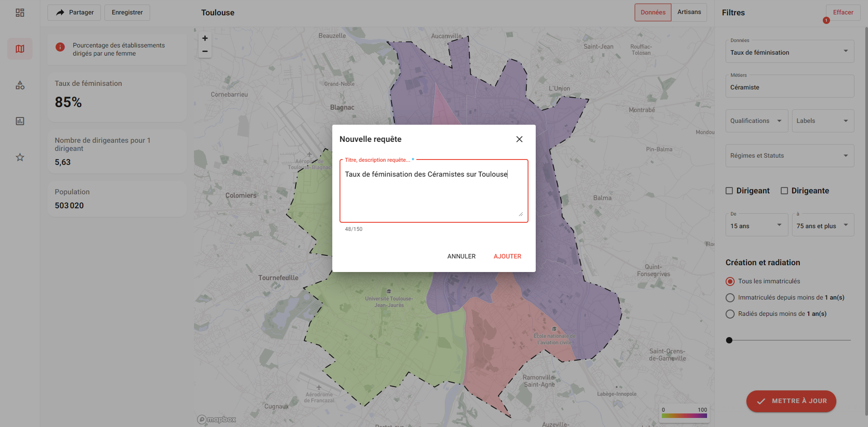
Task: Select the map view icon in sidebar
Action: click(20, 49)
